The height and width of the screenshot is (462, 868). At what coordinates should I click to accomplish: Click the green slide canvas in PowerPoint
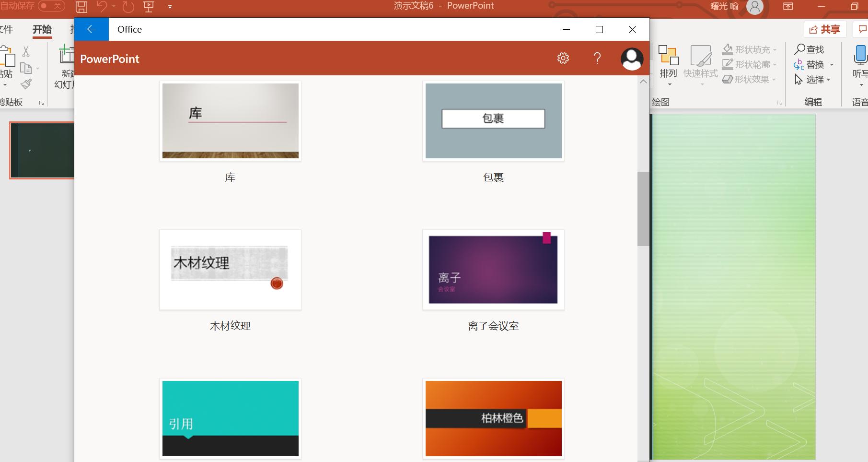[x=733, y=287]
